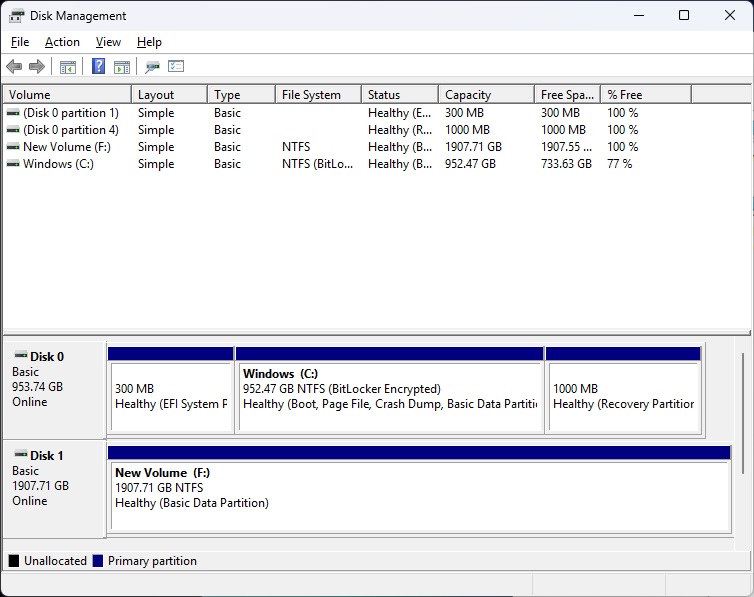Click the Disk Management app icon in title bar

(x=17, y=16)
